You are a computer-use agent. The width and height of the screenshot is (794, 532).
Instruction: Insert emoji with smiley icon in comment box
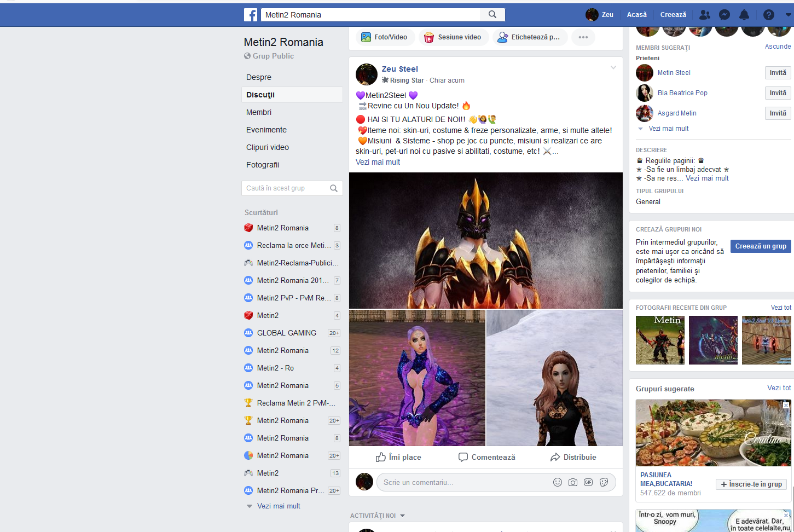[558, 482]
